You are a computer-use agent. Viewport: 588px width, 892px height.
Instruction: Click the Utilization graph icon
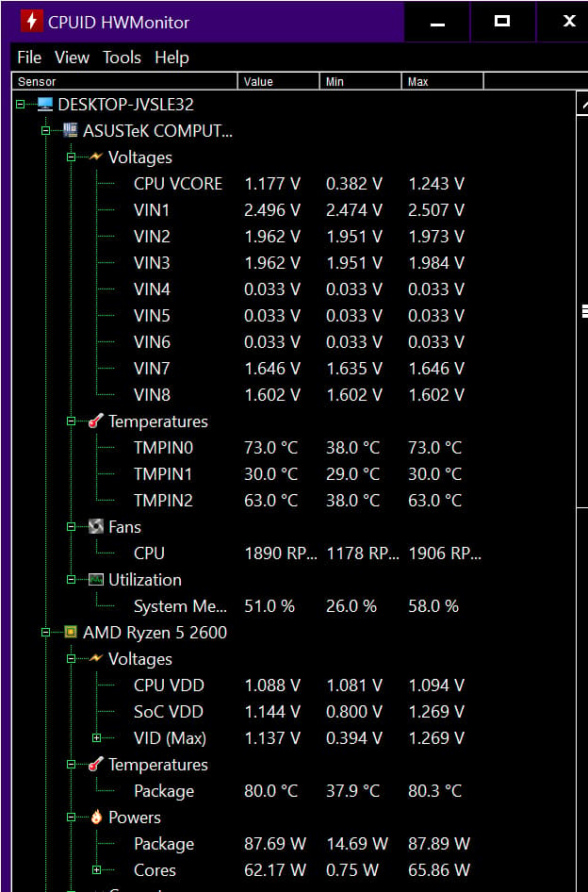(95, 580)
